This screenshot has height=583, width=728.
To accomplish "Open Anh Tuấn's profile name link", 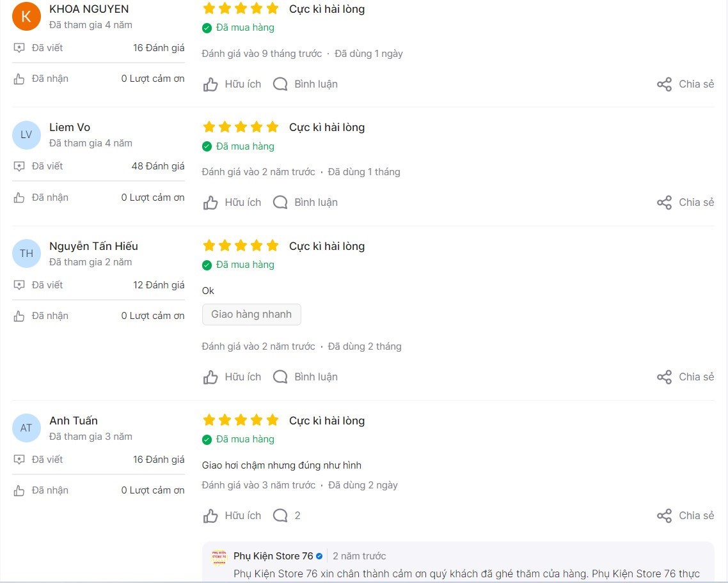I will [74, 421].
